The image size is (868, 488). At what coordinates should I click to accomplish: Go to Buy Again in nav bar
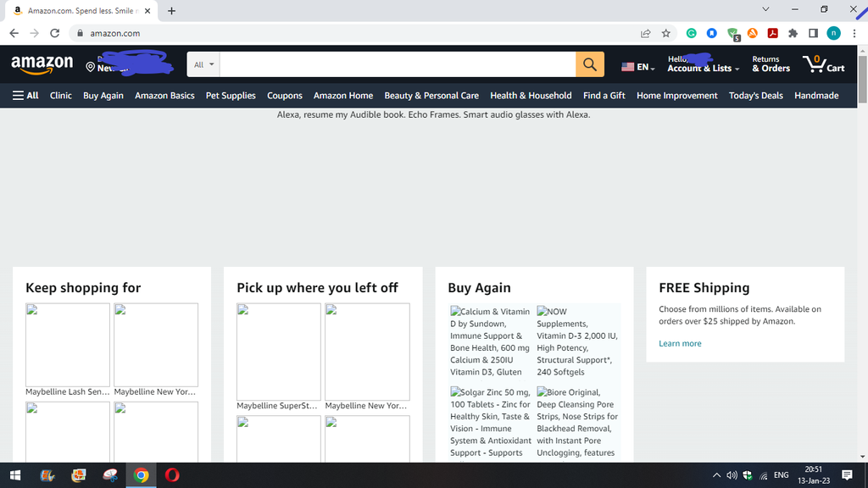pos(103,95)
